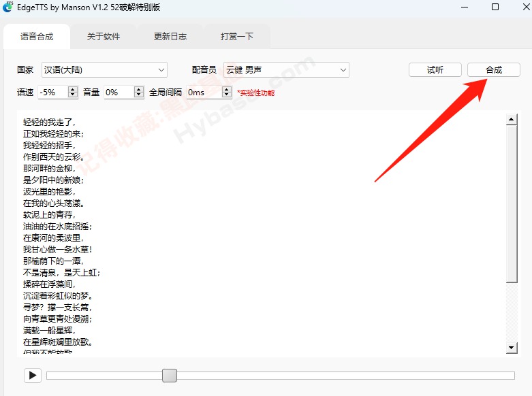Screen dimensions: 532x396
Task: Click the line 我甘心做一条水草
Action: tap(58, 250)
